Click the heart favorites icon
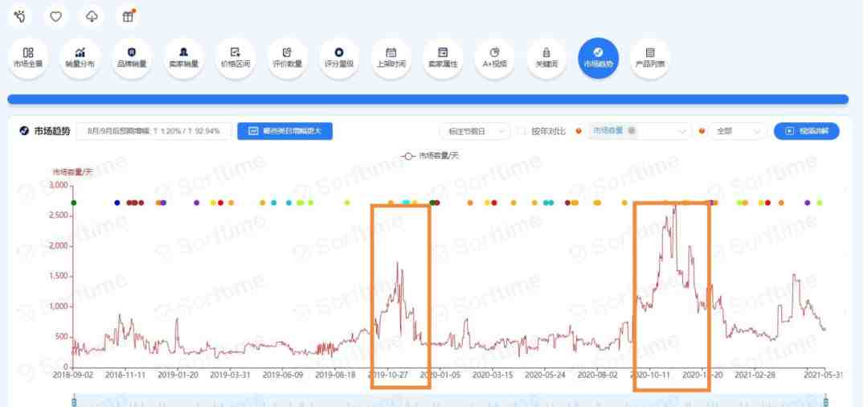 click(56, 17)
